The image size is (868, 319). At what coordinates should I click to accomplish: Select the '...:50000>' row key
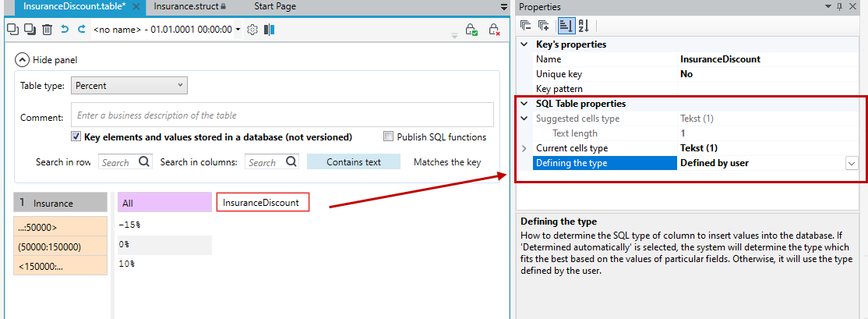coord(60,225)
